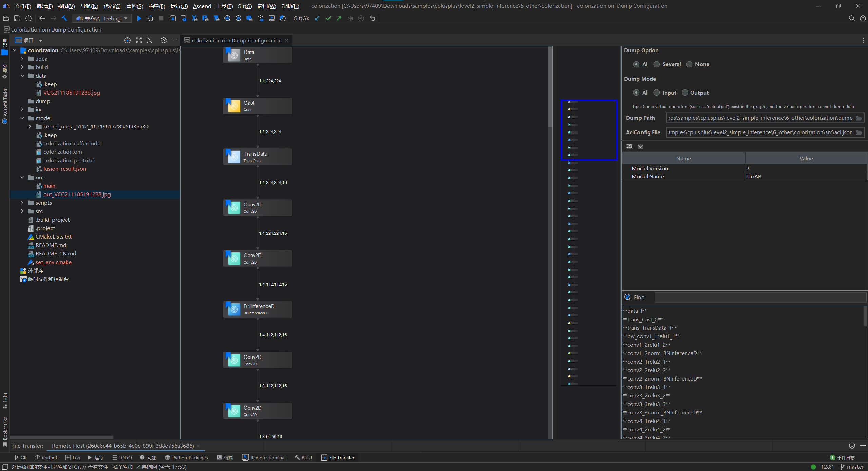Expand the scripts folder in project tree
The width and height of the screenshot is (868, 471).
click(22, 202)
